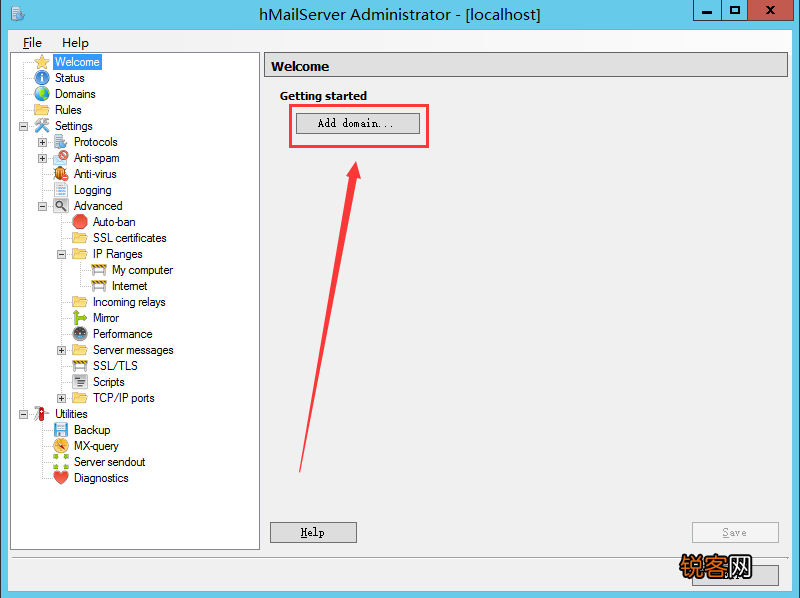Screen dimensions: 800x598
Task: Expand the Protocols tree node
Action: coord(42,142)
